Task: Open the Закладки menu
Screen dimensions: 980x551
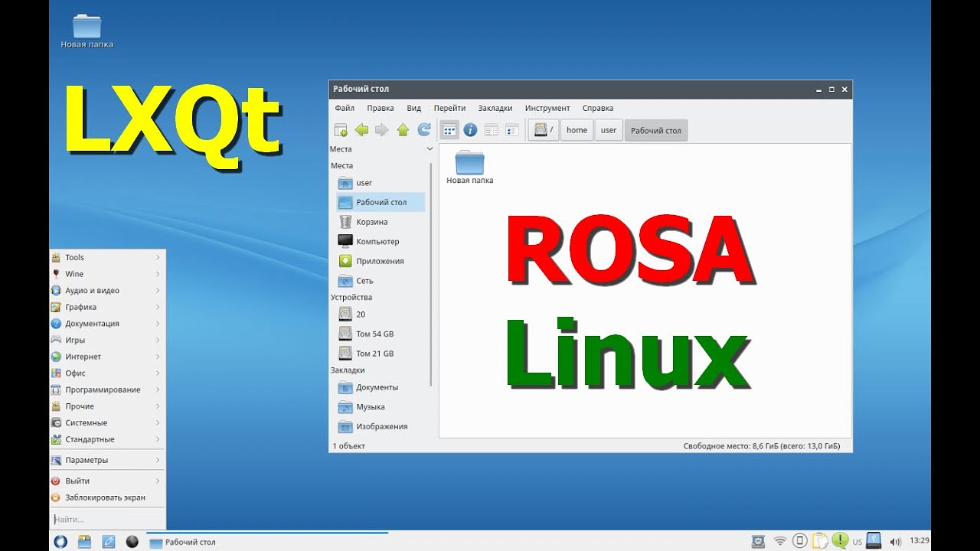Action: point(495,108)
